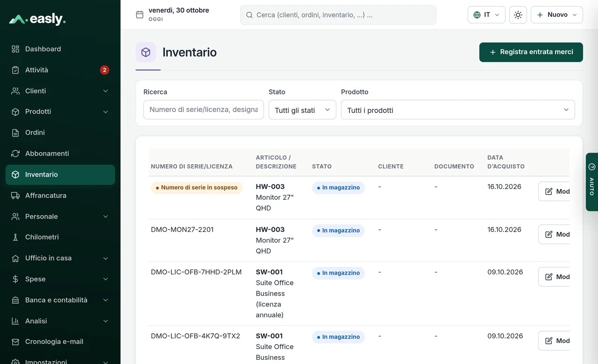
Task: Click the Numero di serie/licenza column header
Action: coord(192,167)
